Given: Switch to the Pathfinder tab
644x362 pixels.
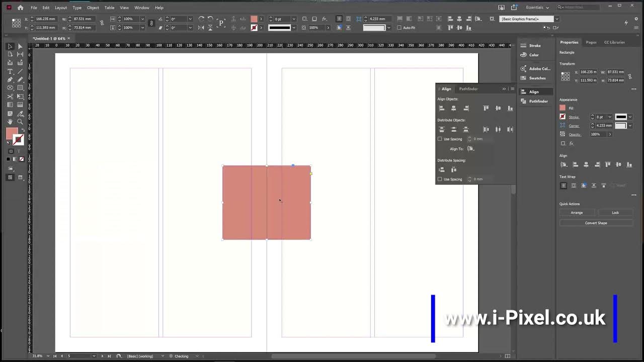Looking at the screenshot, I should [468, 89].
